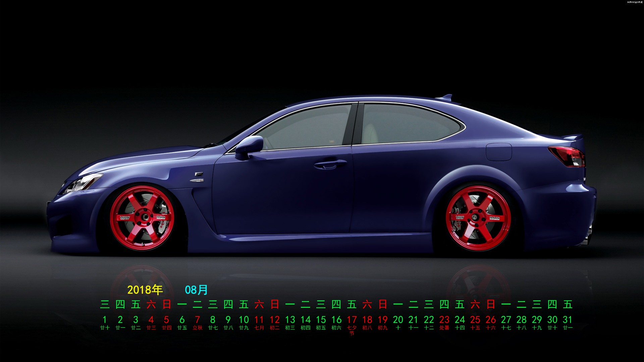Click the fuel filler door
Viewport: 644px width, 362px height.
click(499, 152)
